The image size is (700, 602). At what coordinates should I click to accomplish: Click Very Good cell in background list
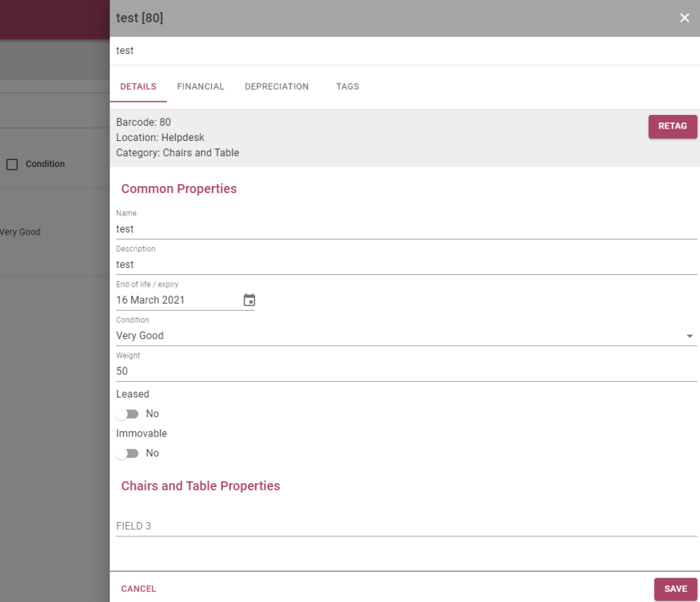(20, 232)
